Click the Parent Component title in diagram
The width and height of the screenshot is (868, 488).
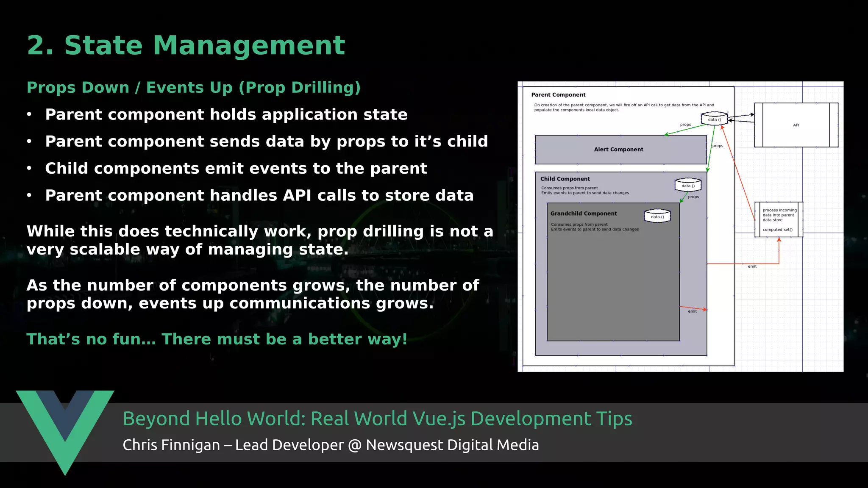pos(558,95)
